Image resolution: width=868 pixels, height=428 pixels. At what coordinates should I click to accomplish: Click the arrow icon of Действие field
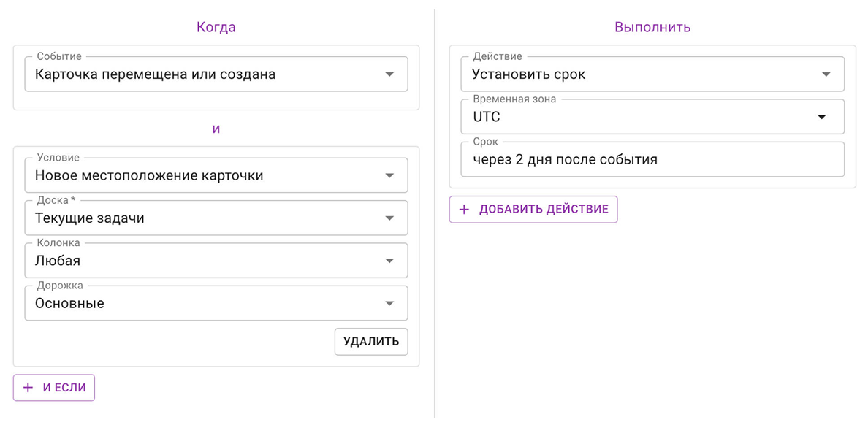coord(826,74)
